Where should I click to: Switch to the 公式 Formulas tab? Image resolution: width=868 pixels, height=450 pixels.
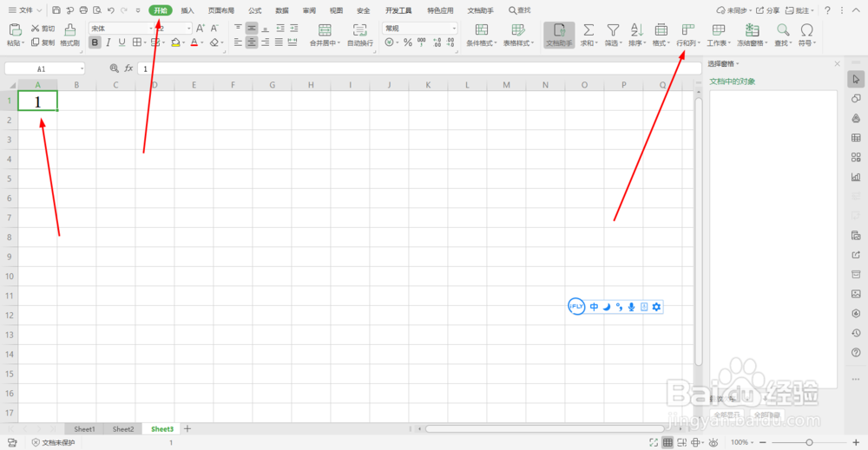254,10
